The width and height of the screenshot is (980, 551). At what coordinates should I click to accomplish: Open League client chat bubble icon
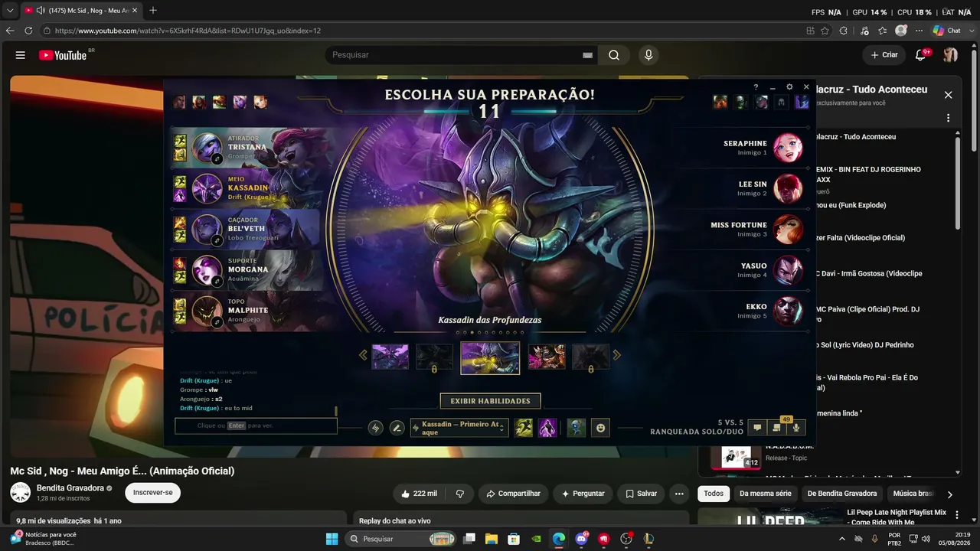pyautogui.click(x=757, y=428)
